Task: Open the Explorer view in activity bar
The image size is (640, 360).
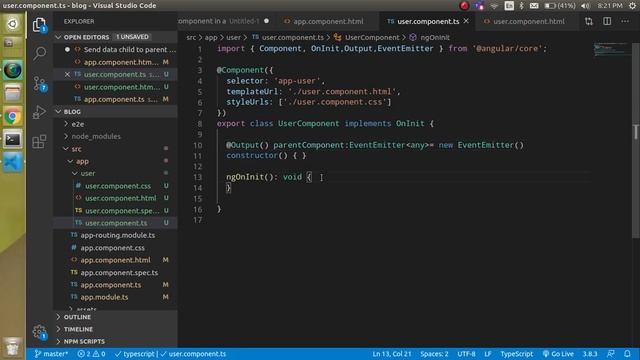Action: (x=40, y=25)
